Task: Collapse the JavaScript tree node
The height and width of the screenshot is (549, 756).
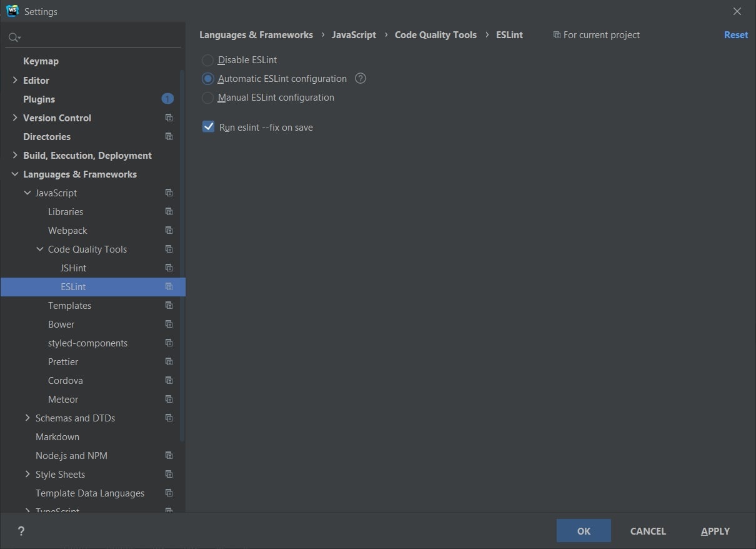Action: (27, 193)
